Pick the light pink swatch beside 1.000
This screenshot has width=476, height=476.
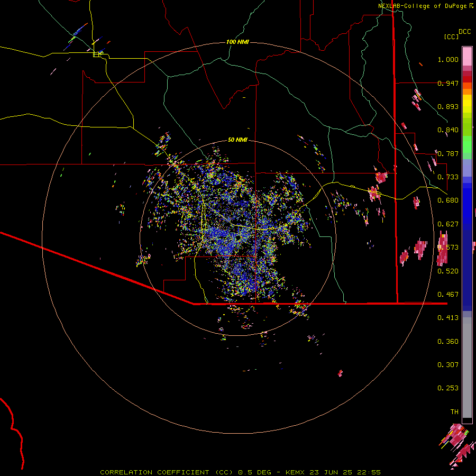(x=467, y=56)
